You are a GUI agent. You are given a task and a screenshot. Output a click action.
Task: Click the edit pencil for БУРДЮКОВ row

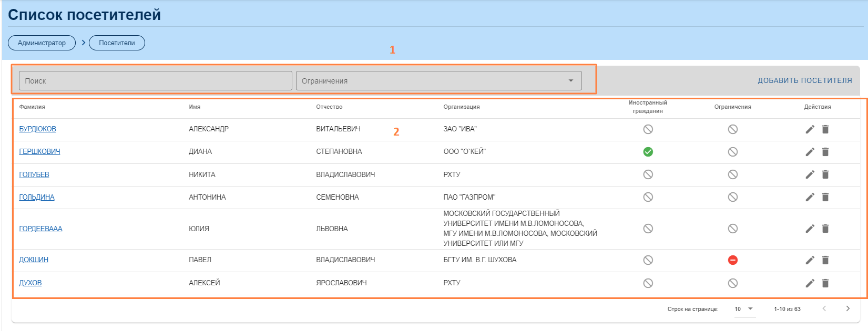click(810, 129)
